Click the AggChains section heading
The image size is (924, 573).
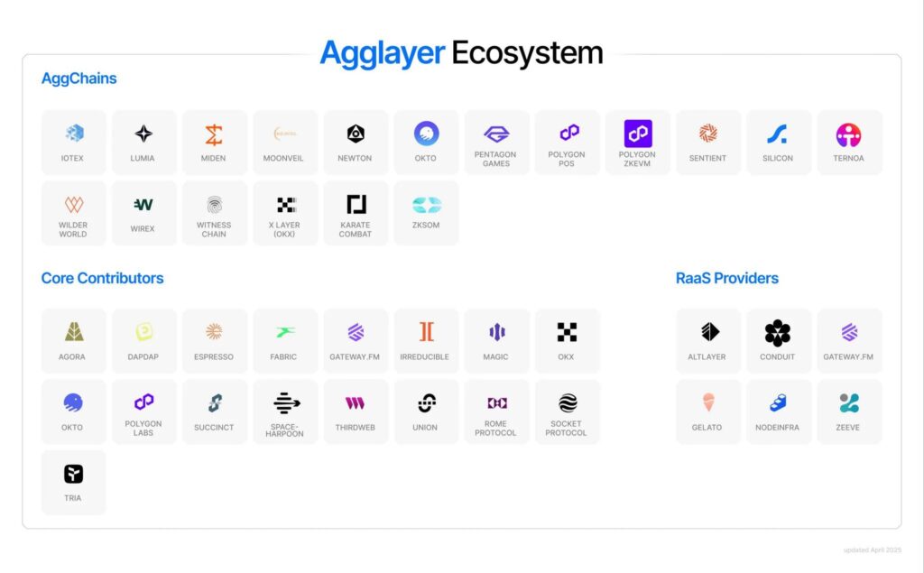[x=79, y=79]
